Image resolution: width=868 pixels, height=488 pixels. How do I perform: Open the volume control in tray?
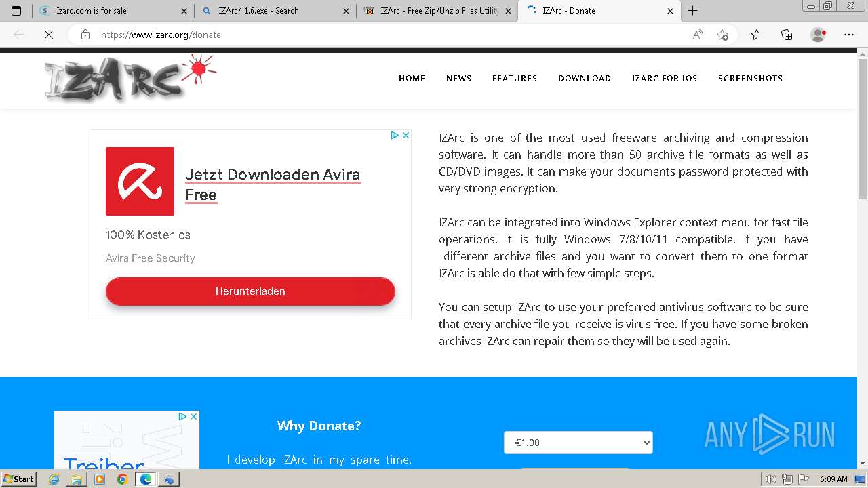771,479
